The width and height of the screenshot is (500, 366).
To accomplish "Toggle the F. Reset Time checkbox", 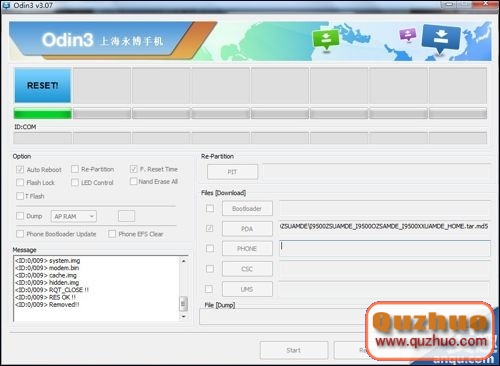I will point(134,169).
